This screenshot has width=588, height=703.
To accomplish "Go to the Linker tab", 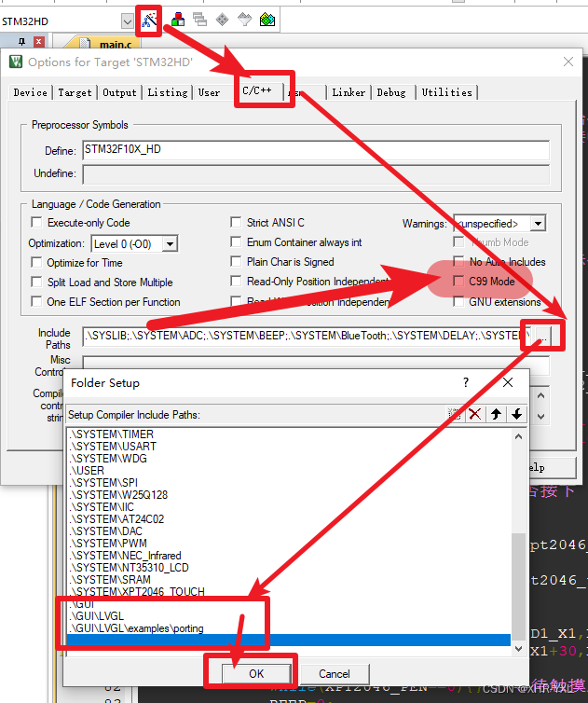I will [349, 92].
